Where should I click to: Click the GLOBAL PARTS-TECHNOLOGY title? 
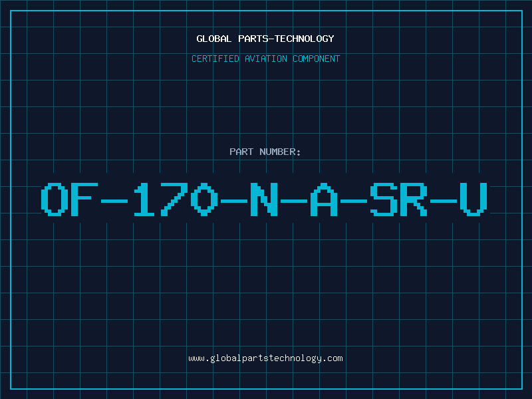265,39
